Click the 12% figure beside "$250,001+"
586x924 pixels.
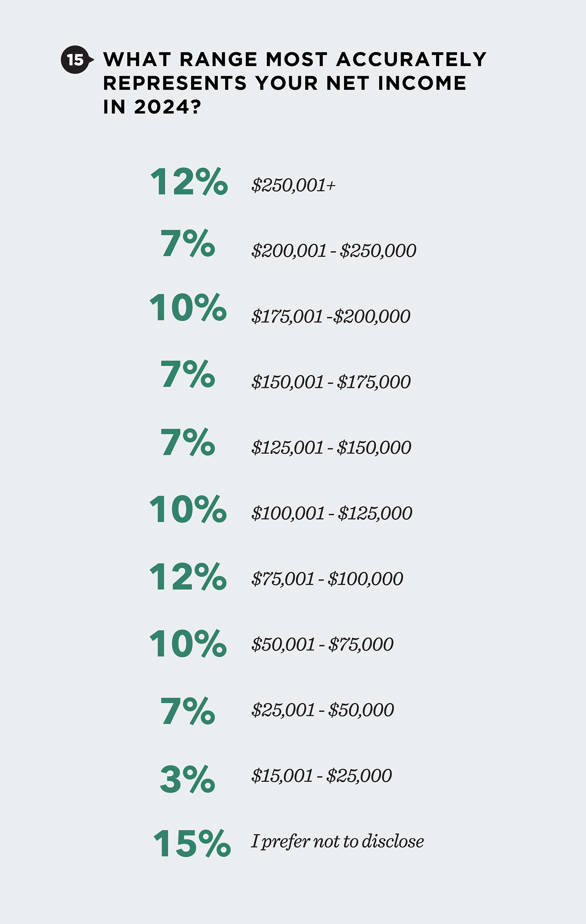[x=189, y=181]
